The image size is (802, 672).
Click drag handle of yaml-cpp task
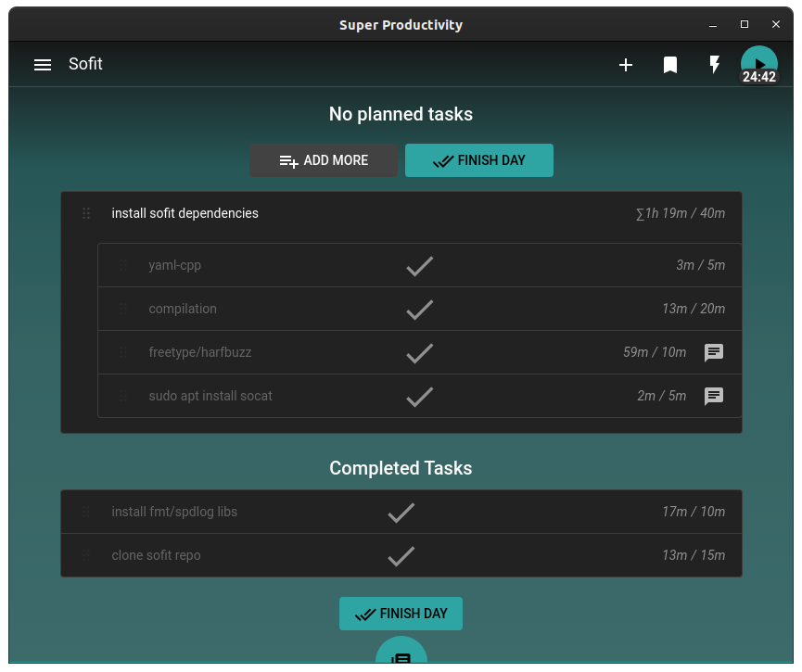(123, 265)
